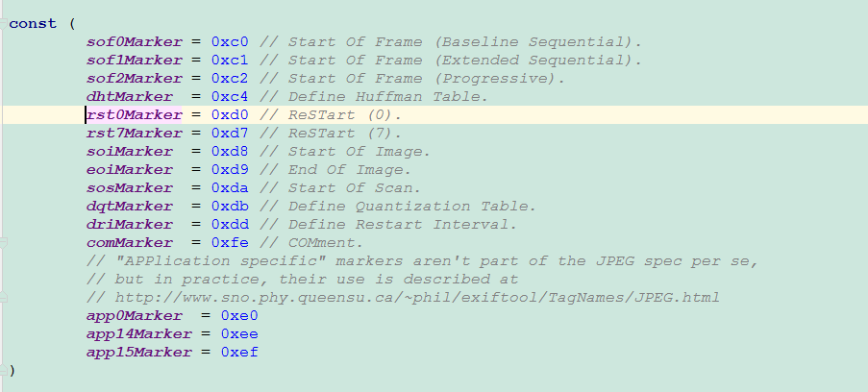Collapse the fold marker beside comMarker line
Screen dimensions: 868x392
[x=4, y=243]
